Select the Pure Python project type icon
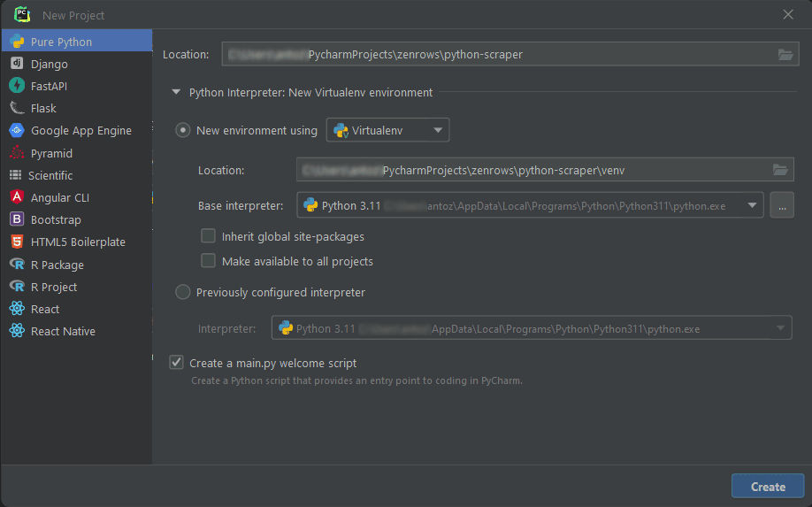The height and width of the screenshot is (507, 812). click(x=17, y=42)
